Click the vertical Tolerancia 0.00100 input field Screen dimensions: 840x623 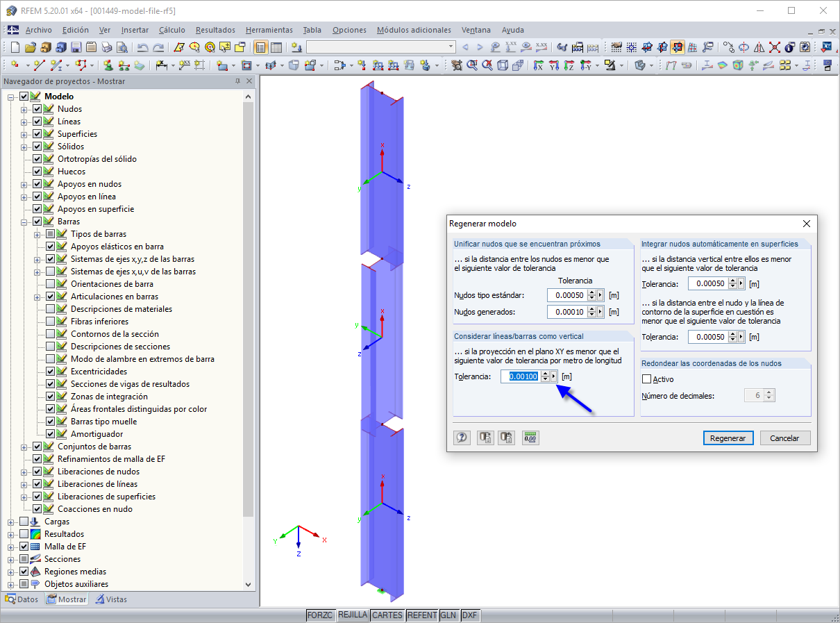click(x=520, y=376)
